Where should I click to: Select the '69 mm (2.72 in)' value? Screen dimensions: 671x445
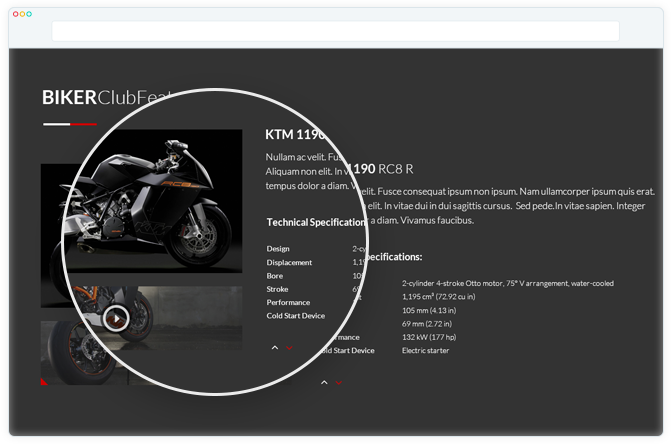(427, 323)
